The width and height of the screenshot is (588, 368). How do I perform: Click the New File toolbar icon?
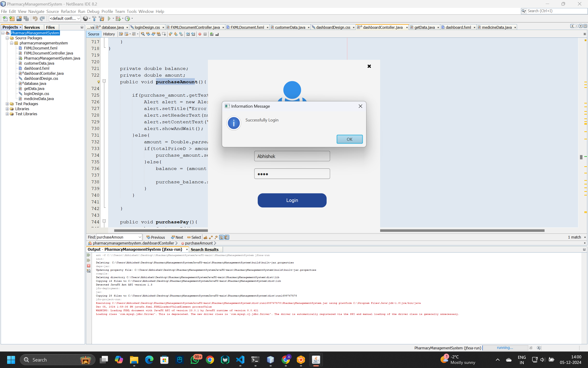[x=5, y=18]
